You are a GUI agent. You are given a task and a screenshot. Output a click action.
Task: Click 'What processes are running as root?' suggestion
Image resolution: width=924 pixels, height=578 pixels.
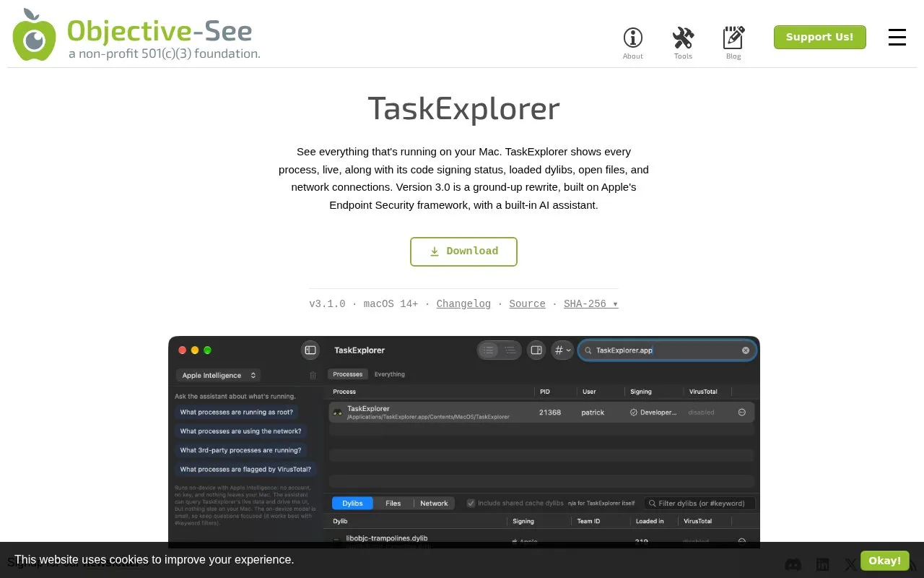point(237,413)
